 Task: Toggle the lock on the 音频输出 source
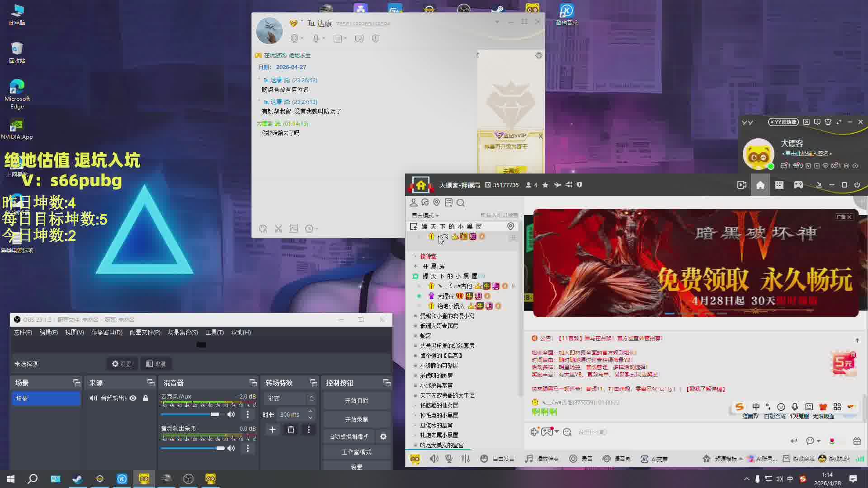[146, 398]
